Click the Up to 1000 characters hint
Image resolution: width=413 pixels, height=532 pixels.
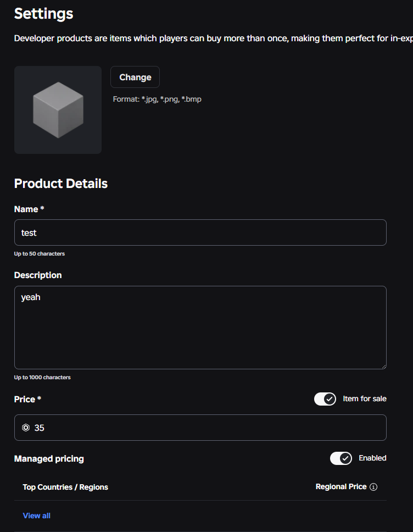tap(42, 377)
